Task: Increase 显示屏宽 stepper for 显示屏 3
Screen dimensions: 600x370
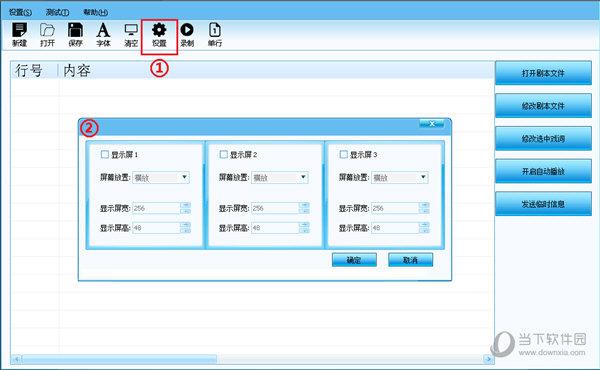Action: (x=424, y=205)
